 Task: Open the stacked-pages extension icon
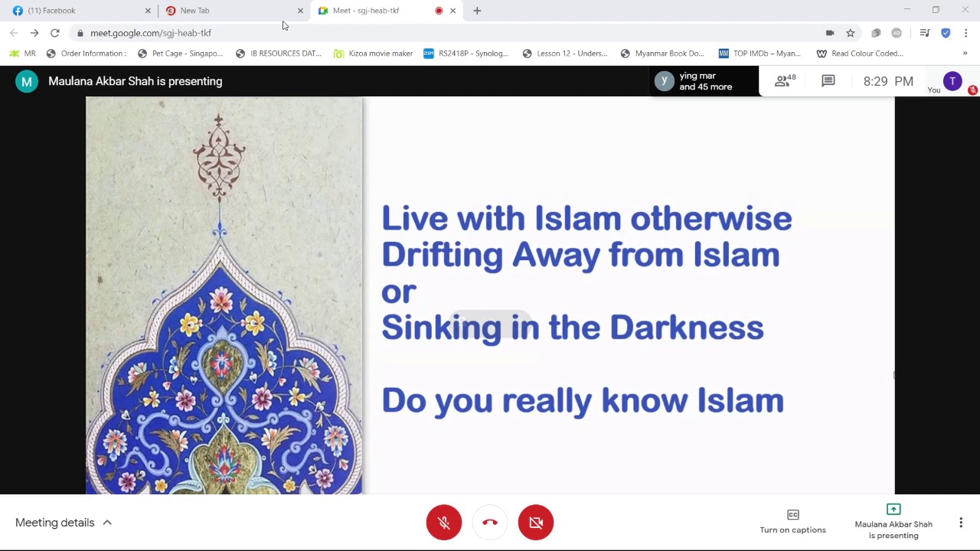876,33
